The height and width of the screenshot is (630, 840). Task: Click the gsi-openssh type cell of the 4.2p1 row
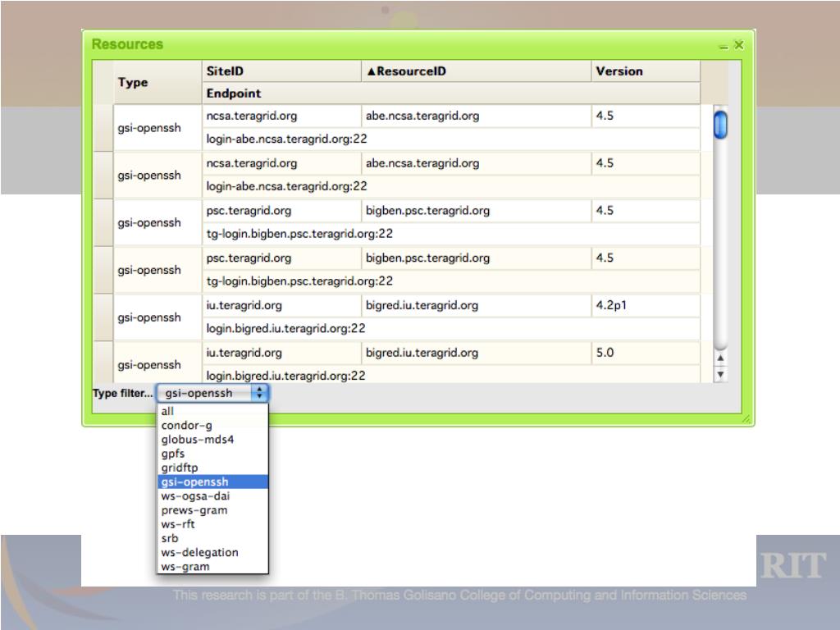[x=157, y=317]
